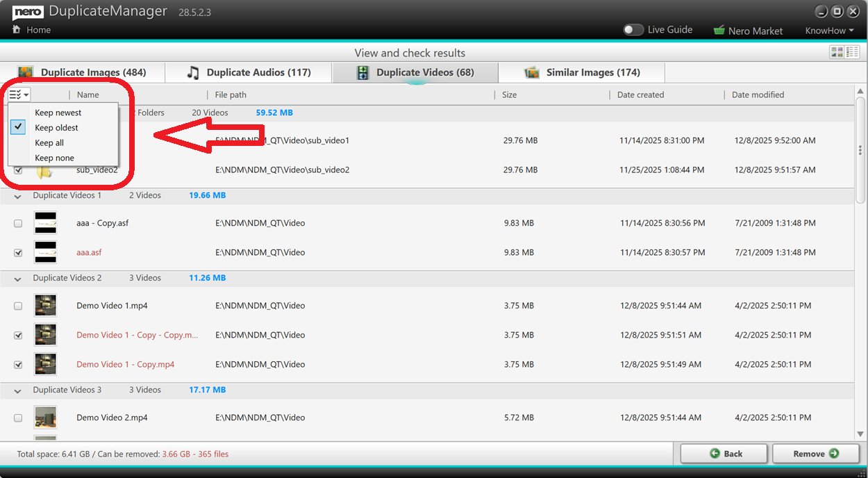The width and height of the screenshot is (868, 478).
Task: Open thumbnail of Demo Video 1 - Copy.mp4
Action: point(45,364)
